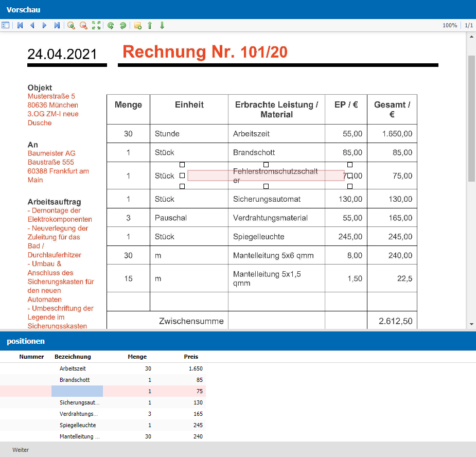Select the Spiegelleuchte position row
The image size is (476, 457).
(x=103, y=425)
